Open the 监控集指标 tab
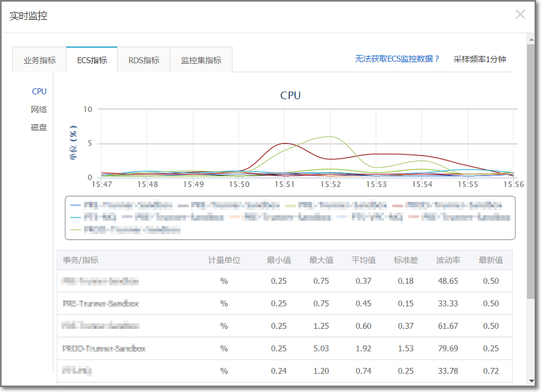 pos(201,60)
